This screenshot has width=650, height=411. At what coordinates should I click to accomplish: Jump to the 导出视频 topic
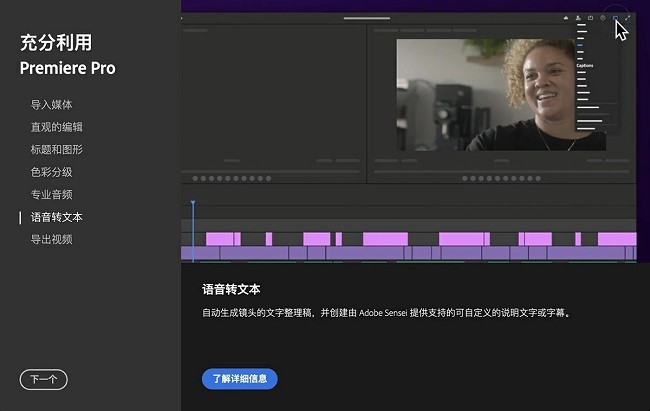click(x=51, y=239)
